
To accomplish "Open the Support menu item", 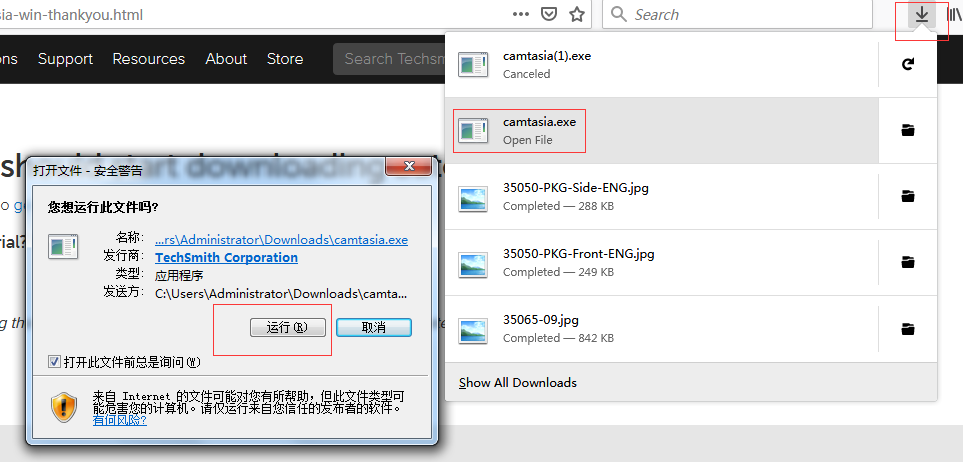I will 65,59.
